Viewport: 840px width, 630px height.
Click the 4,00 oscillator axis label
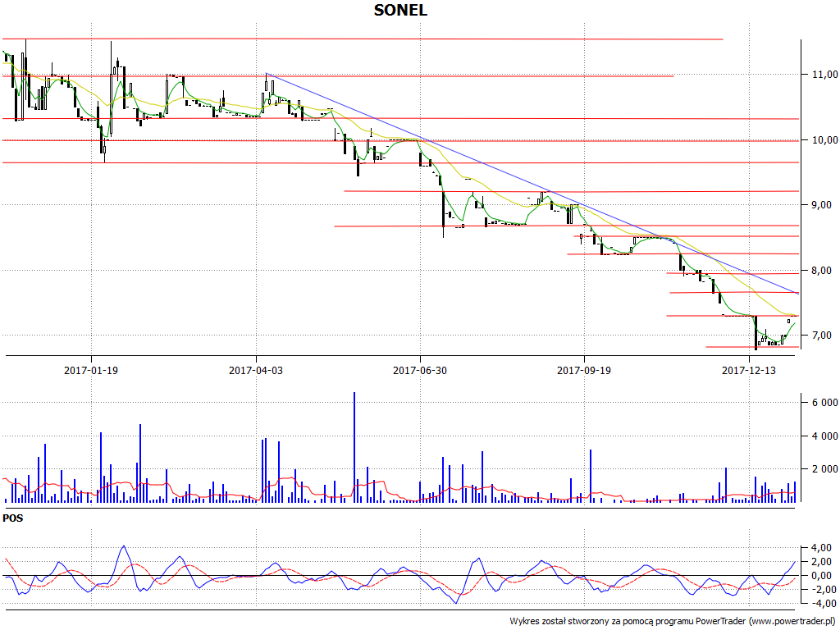pyautogui.click(x=822, y=548)
